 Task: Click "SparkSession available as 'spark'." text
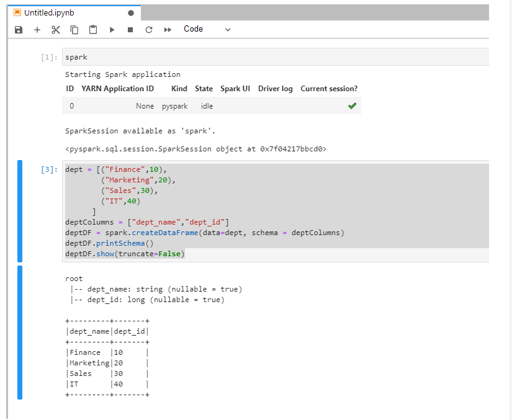(140, 131)
